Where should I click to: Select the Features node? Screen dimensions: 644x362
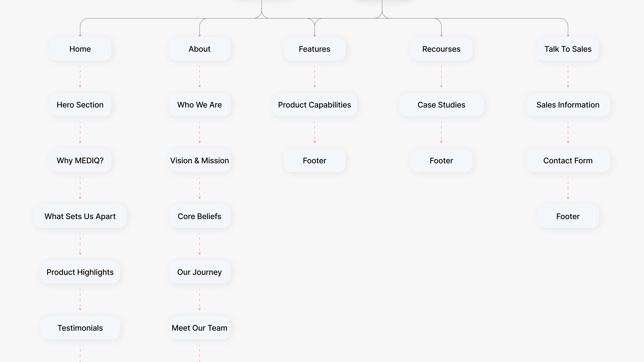pyautogui.click(x=314, y=49)
